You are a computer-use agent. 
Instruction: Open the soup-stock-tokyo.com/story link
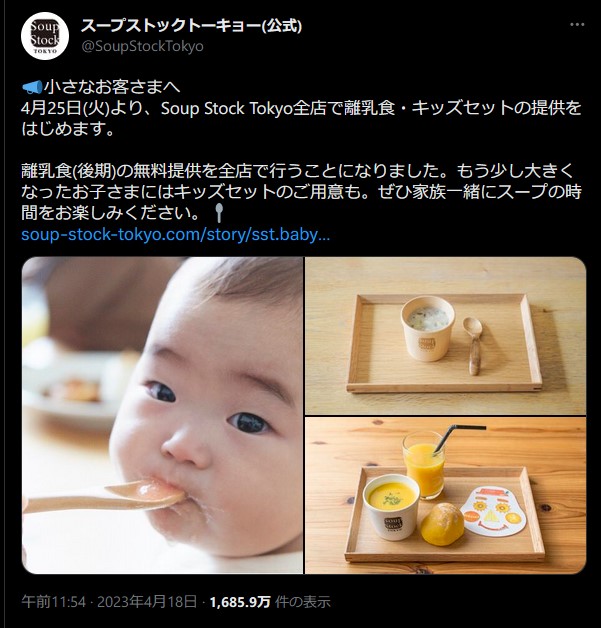pos(175,234)
